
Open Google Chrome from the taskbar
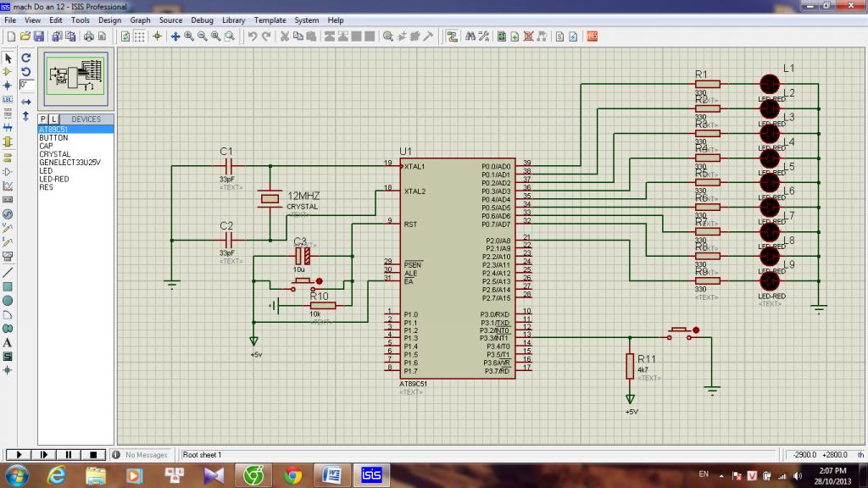[x=292, y=474]
